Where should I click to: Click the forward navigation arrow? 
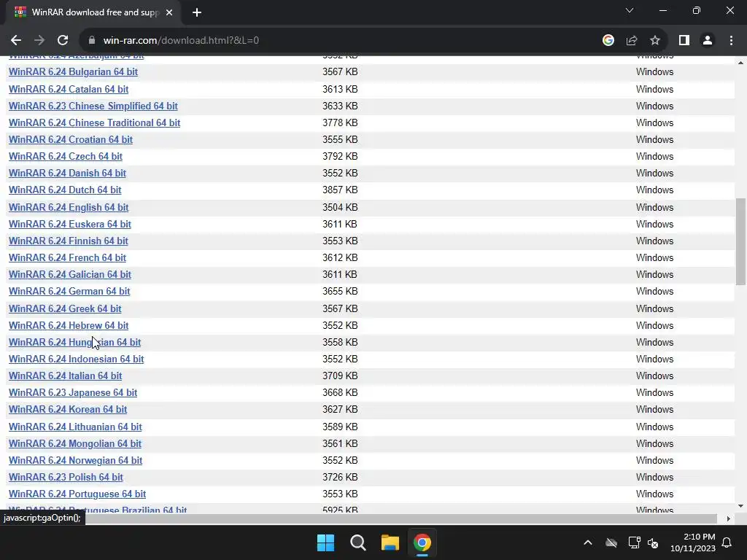click(39, 41)
